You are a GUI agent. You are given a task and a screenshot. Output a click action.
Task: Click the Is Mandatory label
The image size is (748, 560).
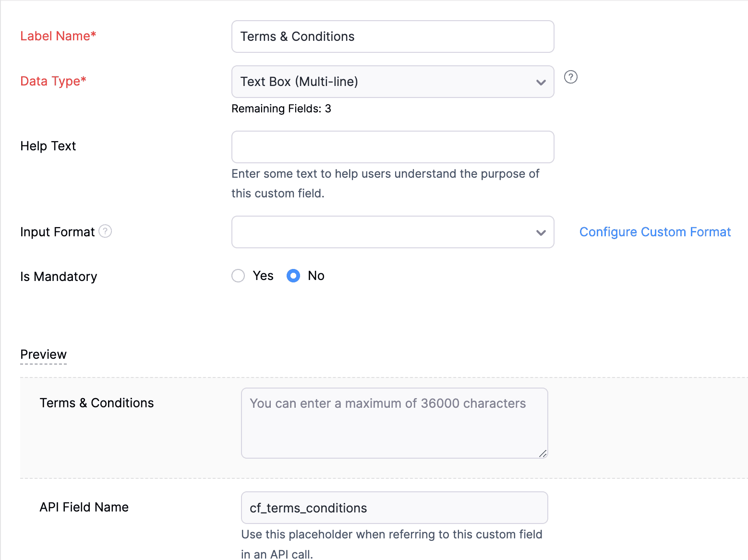(x=59, y=277)
